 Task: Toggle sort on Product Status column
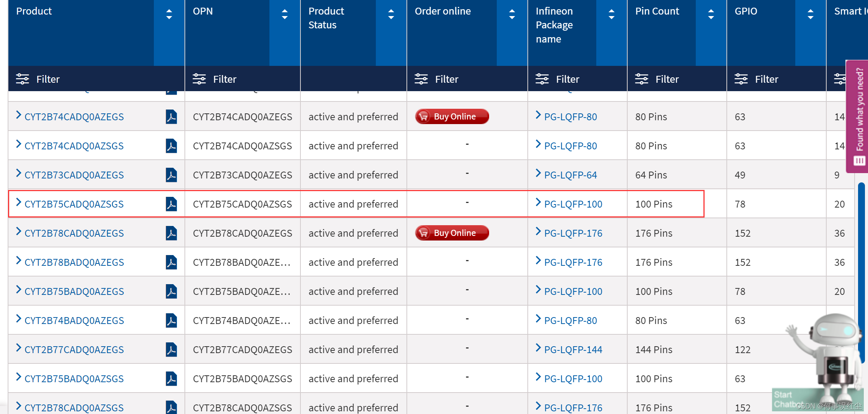click(391, 15)
